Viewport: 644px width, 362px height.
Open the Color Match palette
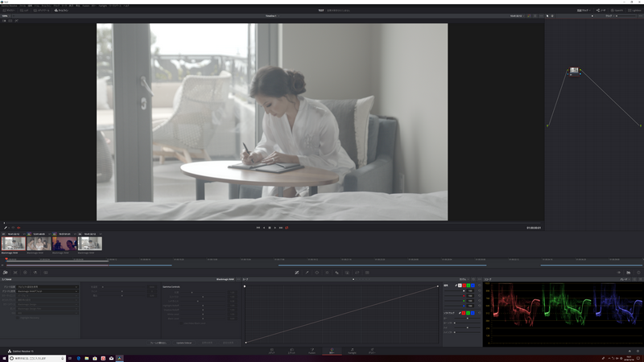(x=15, y=273)
